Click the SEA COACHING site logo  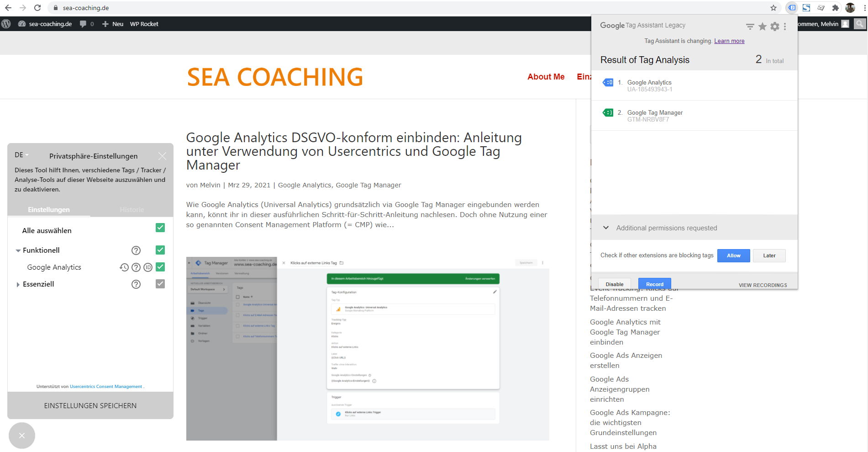275,77
